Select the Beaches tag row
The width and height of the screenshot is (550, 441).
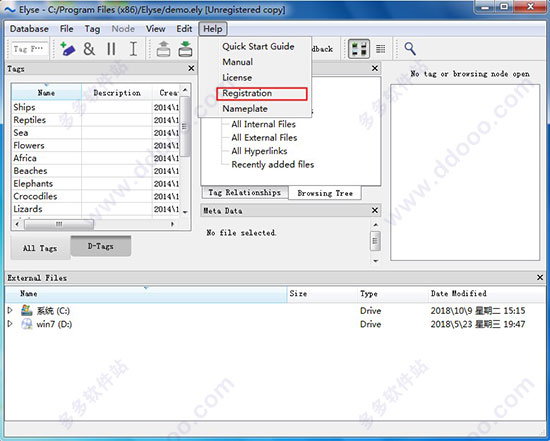(x=95, y=171)
